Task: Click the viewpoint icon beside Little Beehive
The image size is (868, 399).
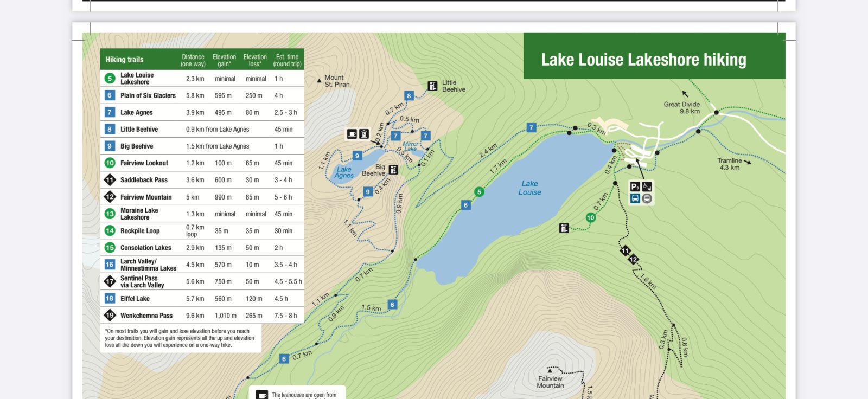Action: 432,86
